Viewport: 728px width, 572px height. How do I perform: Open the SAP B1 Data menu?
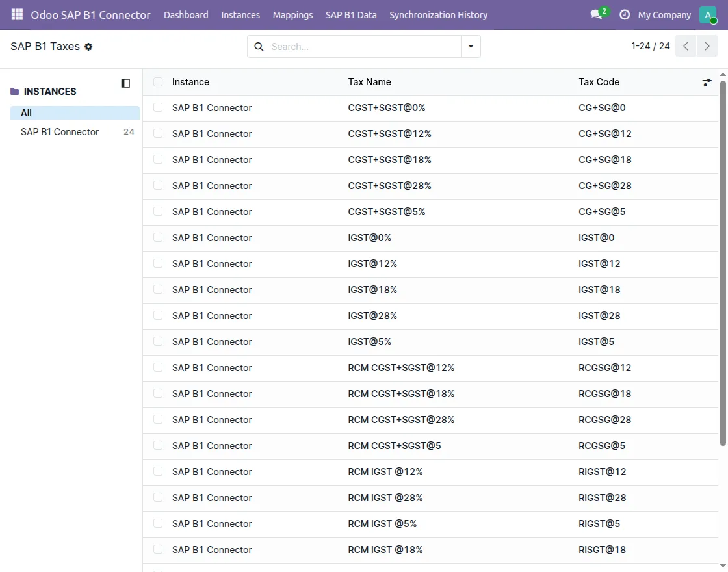pyautogui.click(x=351, y=15)
